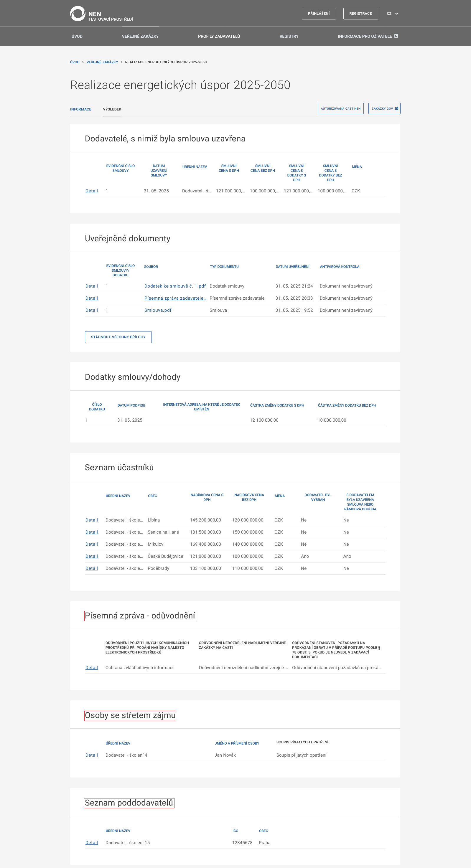Download the Smlouva.pdf file
The height and width of the screenshot is (868, 471).
[158, 310]
